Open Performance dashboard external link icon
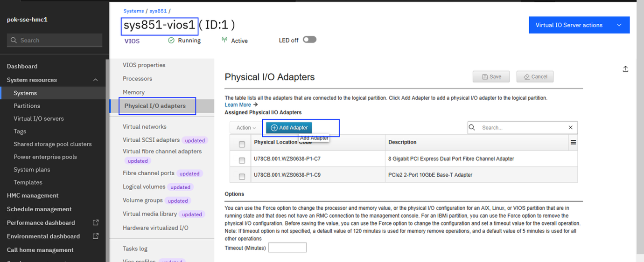 pyautogui.click(x=96, y=223)
